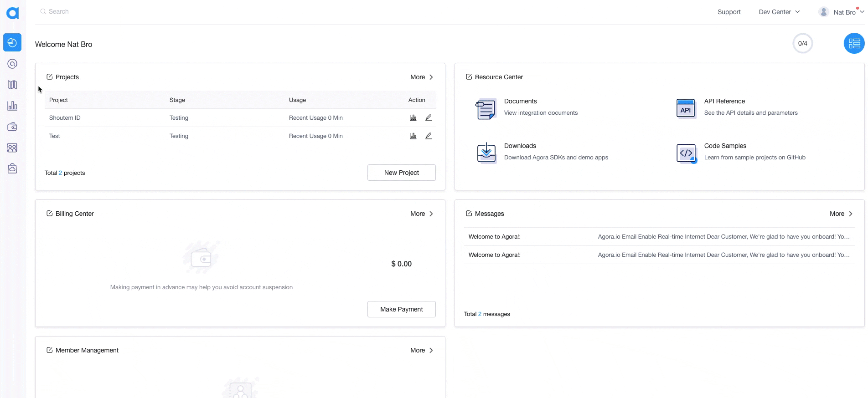
Task: Click the $ 0.00 balance amount
Action: pos(402,264)
